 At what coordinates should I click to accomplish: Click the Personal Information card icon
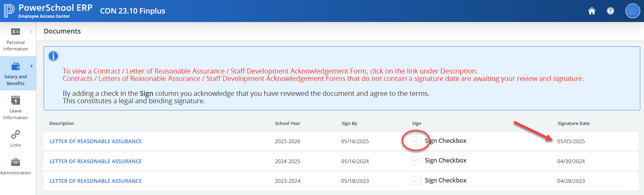click(x=16, y=32)
